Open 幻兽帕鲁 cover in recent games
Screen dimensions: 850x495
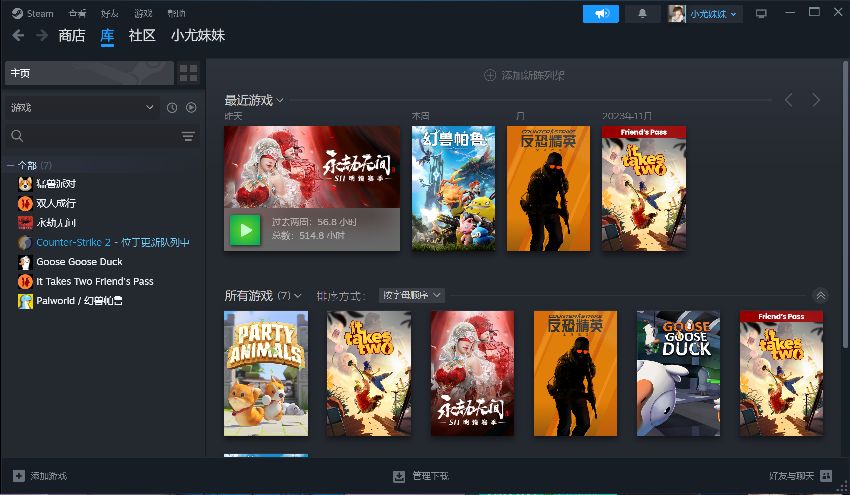point(453,188)
